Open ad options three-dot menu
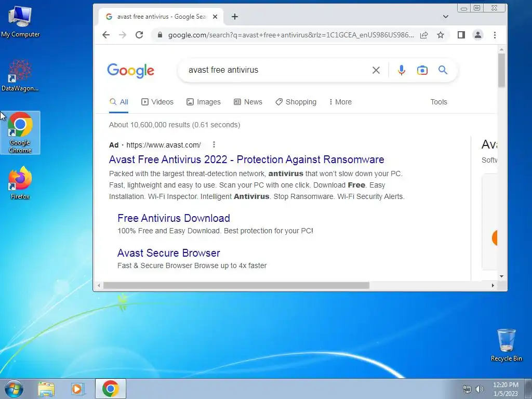Screen dimensions: 532x399 [x=214, y=144]
